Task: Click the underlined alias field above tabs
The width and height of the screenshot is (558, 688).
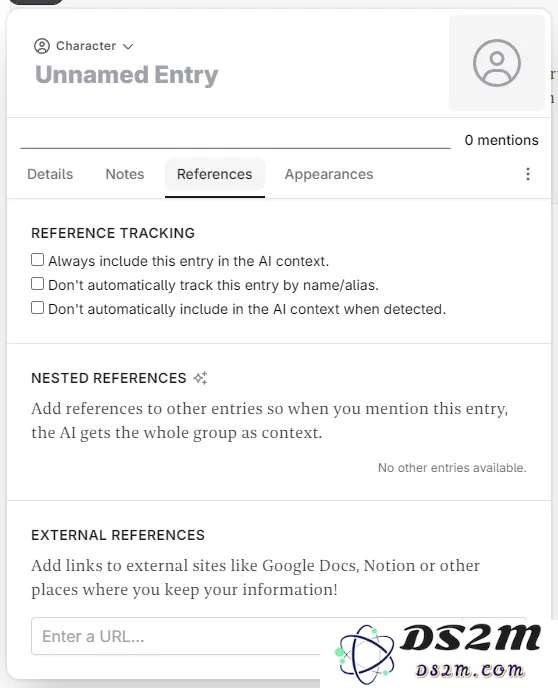Action: pyautogui.click(x=235, y=139)
